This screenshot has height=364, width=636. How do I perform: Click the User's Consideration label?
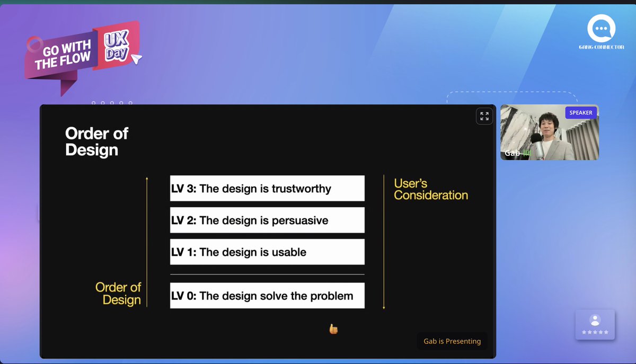(430, 190)
